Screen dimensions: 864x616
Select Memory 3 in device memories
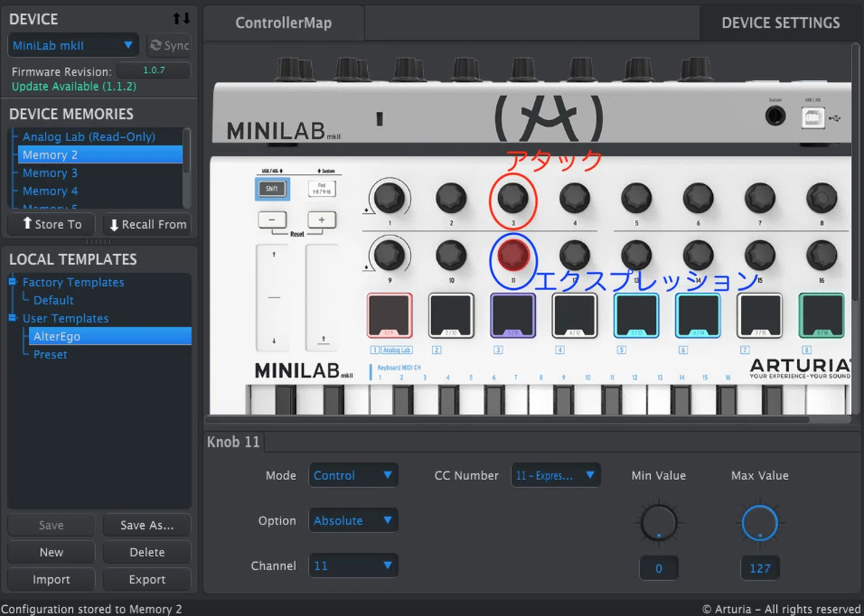(x=99, y=173)
